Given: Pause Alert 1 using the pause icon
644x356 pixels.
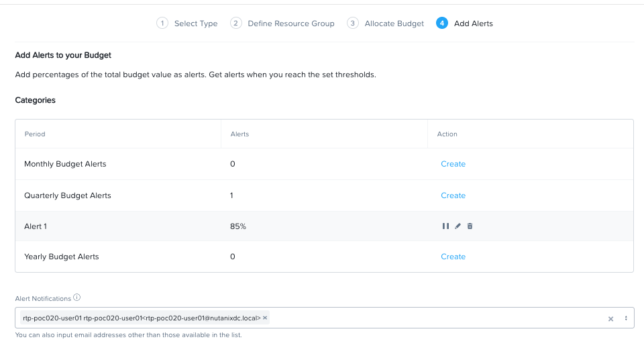Looking at the screenshot, I should click(x=445, y=226).
